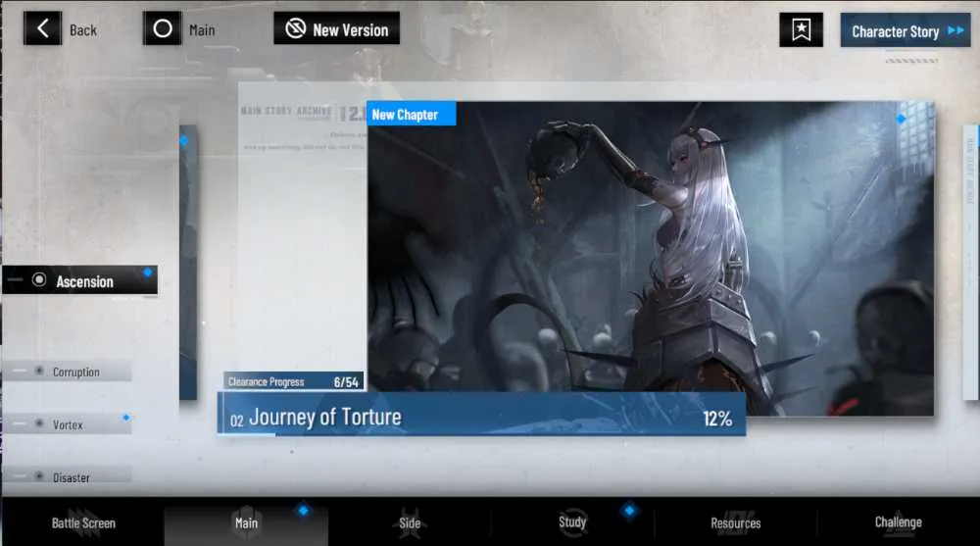Select the Ascension chapter group
980x546 pixels.
point(79,280)
